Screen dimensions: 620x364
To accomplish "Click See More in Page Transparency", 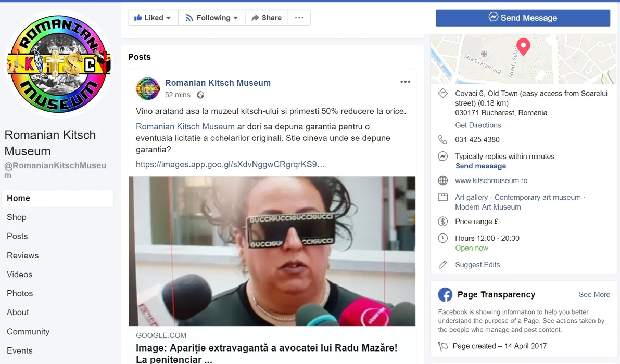I will pyautogui.click(x=594, y=294).
